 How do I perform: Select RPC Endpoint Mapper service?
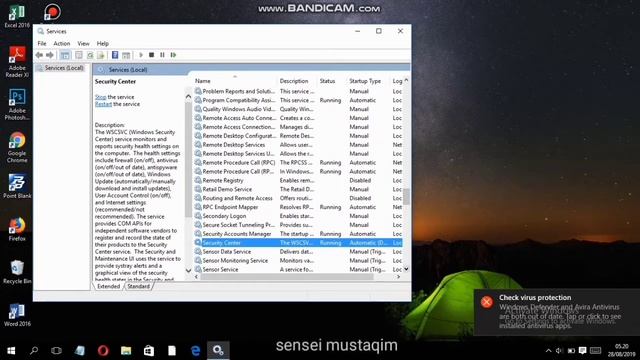coord(298,207)
